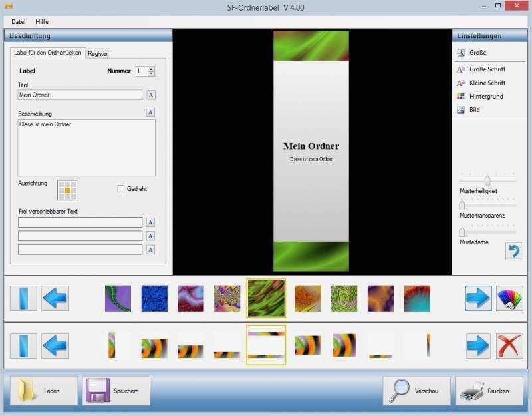Decrease the Nummer spinner value

click(152, 73)
